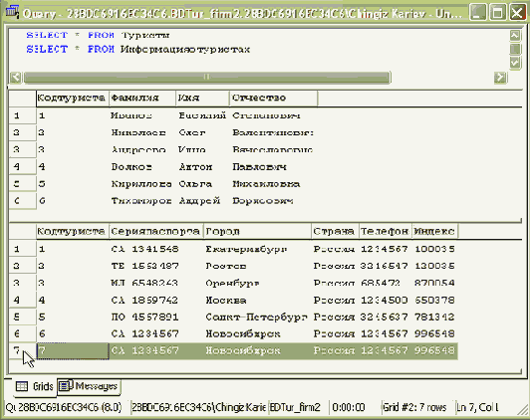The image size is (530, 420).
Task: Minimize the Query window
Action: click(478, 13)
